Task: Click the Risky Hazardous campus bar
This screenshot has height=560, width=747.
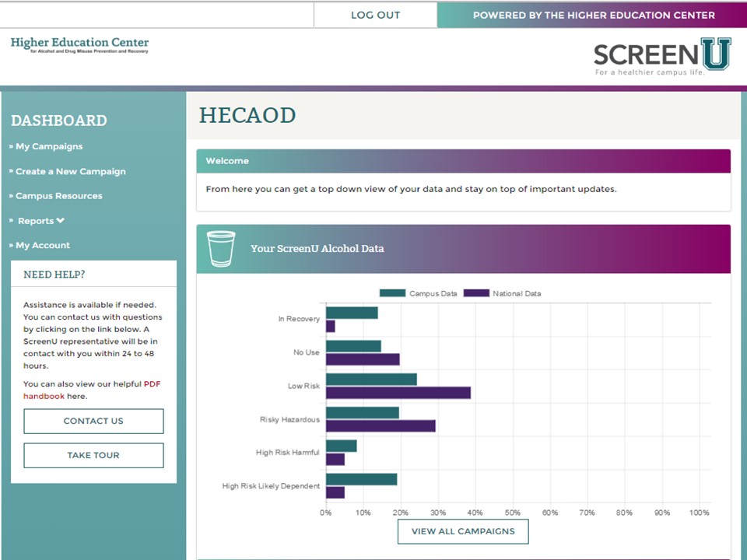Action: click(363, 413)
